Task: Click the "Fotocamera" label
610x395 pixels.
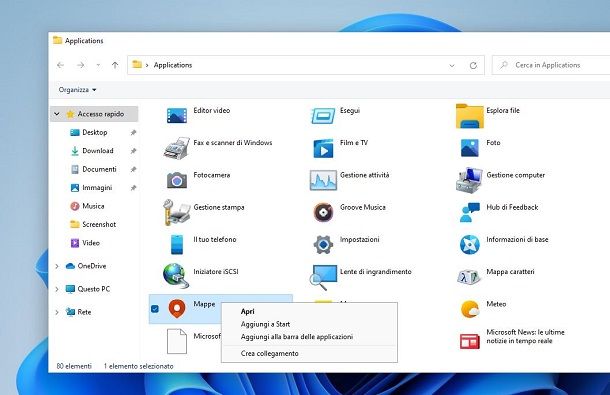Action: pyautogui.click(x=212, y=175)
